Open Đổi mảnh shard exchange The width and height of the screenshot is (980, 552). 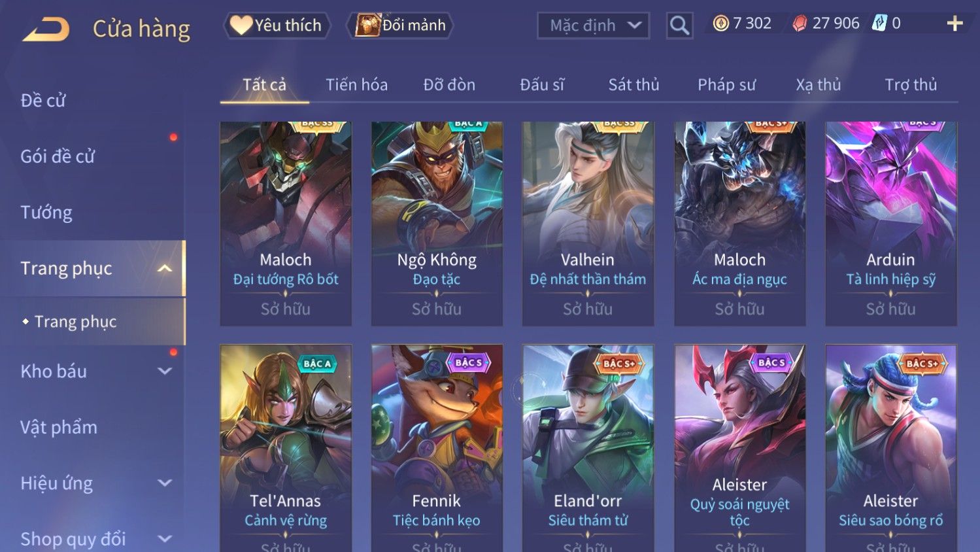point(399,26)
